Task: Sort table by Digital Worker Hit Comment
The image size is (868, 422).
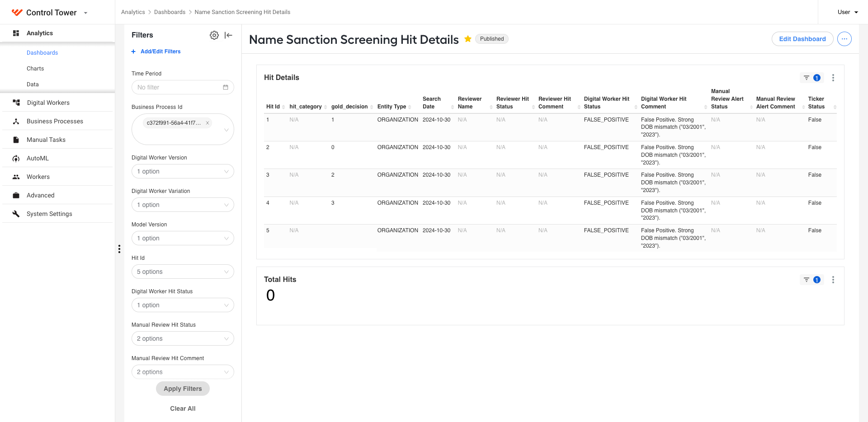Action: [x=706, y=107]
